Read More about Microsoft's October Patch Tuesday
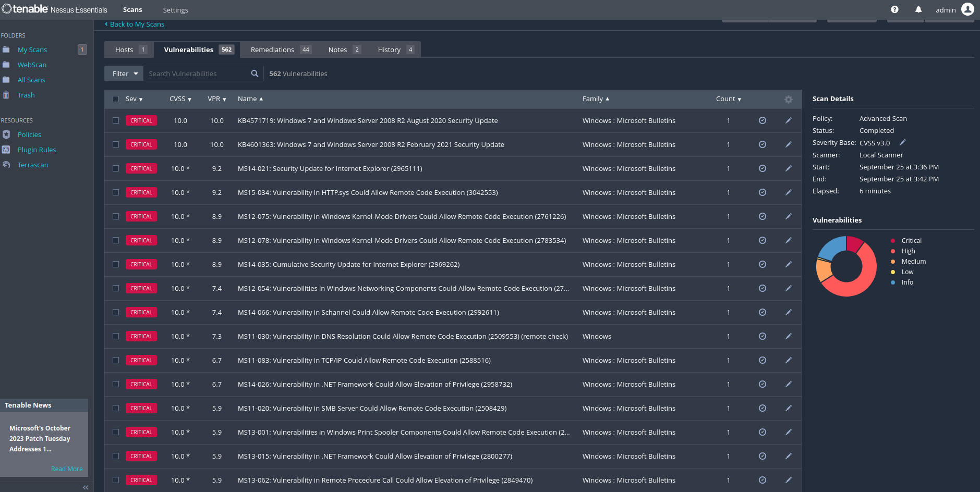Image resolution: width=980 pixels, height=492 pixels. [x=67, y=469]
